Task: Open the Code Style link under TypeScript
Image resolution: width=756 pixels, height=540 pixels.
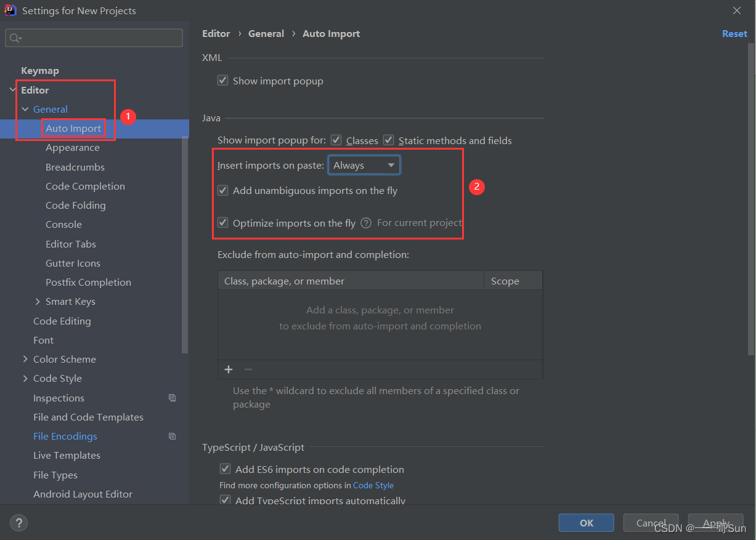Action: click(373, 485)
